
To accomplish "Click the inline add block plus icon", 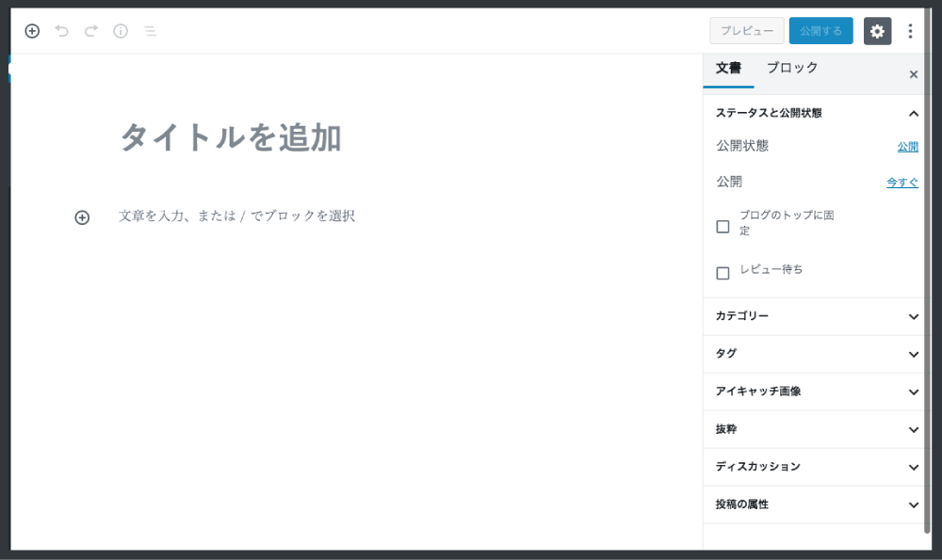I will 82,217.
